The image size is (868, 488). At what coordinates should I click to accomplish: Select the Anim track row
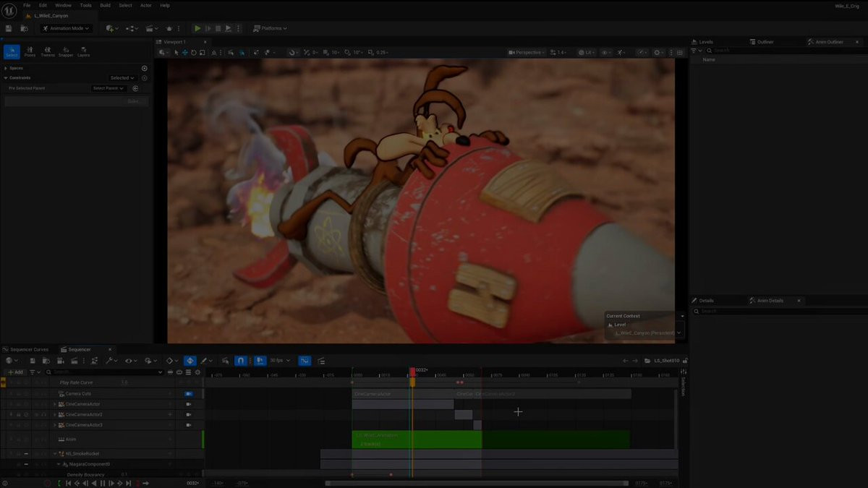click(101, 439)
